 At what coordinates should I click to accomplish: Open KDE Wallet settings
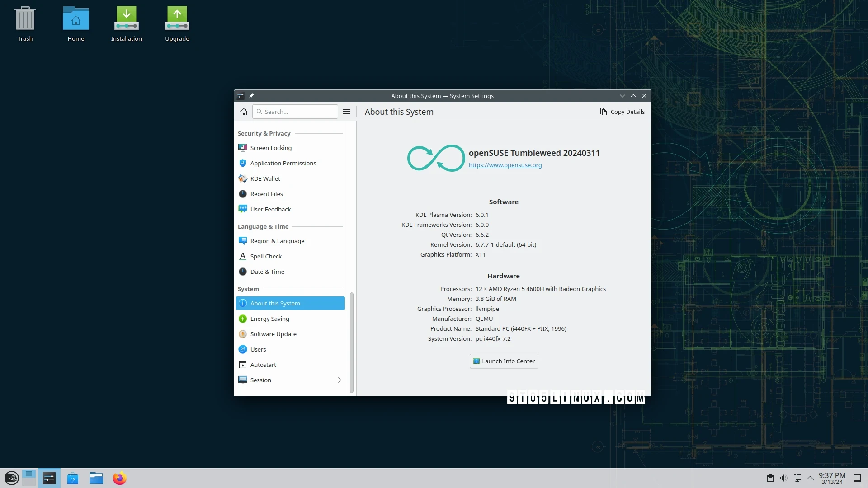265,178
